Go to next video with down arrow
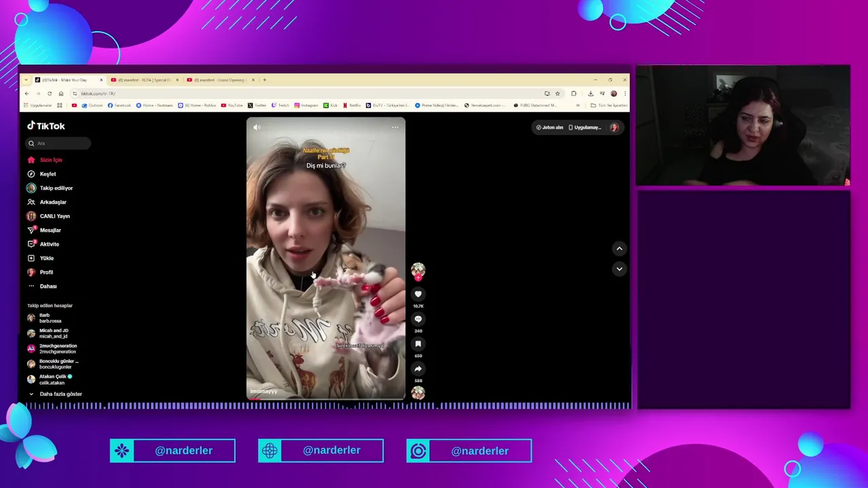The height and width of the screenshot is (488, 868). pyautogui.click(x=619, y=269)
